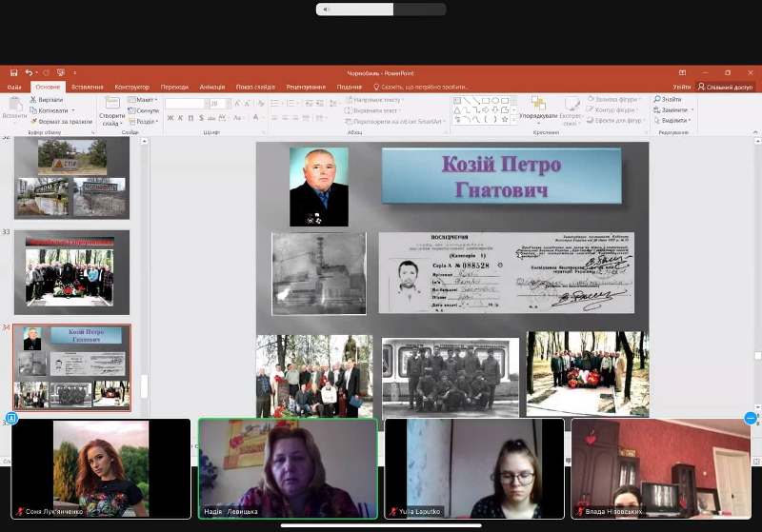Open Упорядкувати arrange dropdown
Image resolution: width=762 pixels, height=532 pixels.
point(538,109)
